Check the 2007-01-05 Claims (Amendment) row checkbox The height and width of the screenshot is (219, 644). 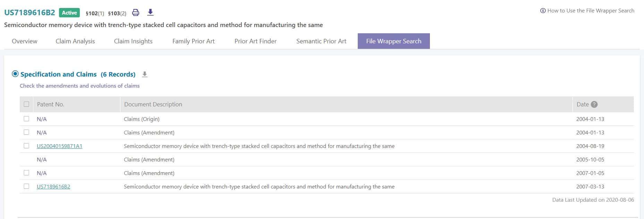26,173
